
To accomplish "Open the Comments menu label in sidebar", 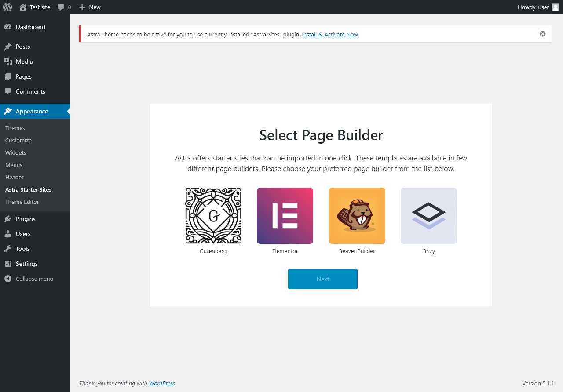I will click(x=30, y=91).
